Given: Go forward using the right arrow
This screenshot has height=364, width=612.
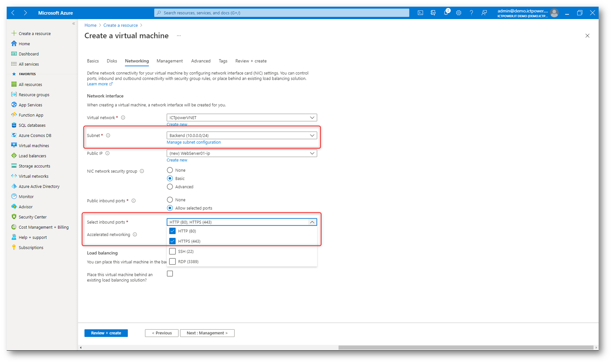Looking at the screenshot, I should tap(25, 13).
